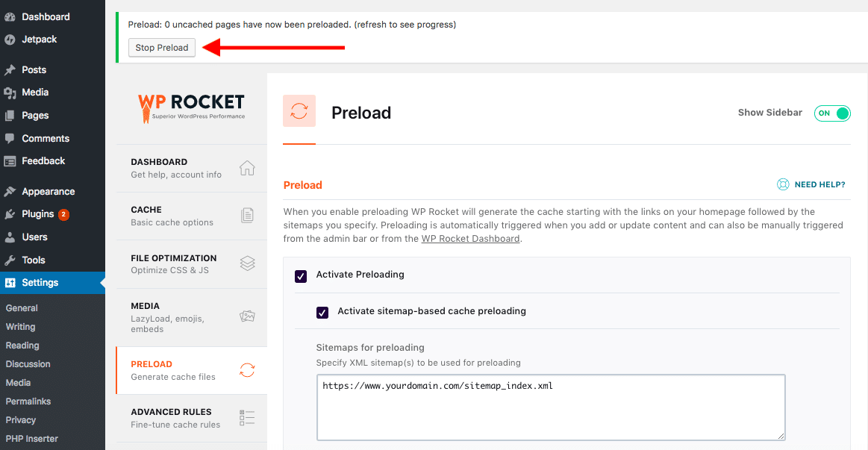Click the Advanced Rules list icon
Screen dimensions: 868x450
point(247,418)
